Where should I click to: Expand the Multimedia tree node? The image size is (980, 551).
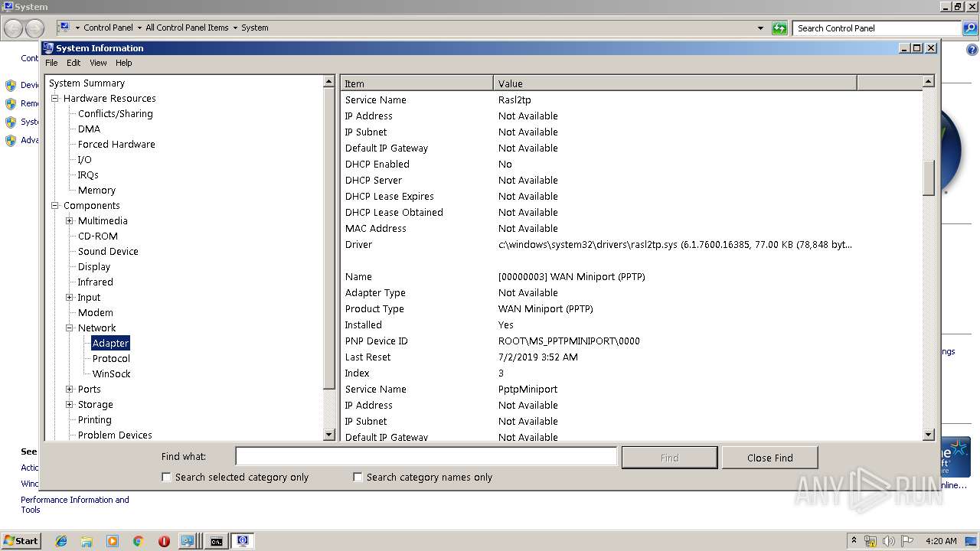[70, 220]
